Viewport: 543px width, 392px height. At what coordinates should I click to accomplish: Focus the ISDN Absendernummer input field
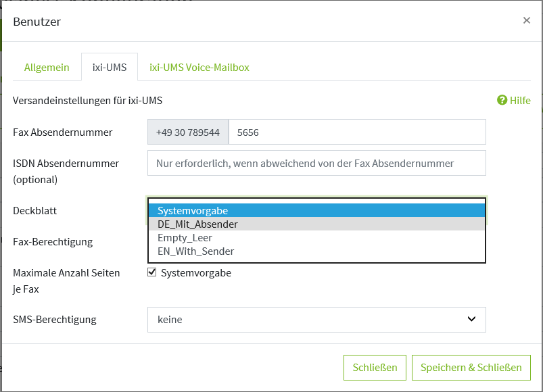tap(316, 163)
